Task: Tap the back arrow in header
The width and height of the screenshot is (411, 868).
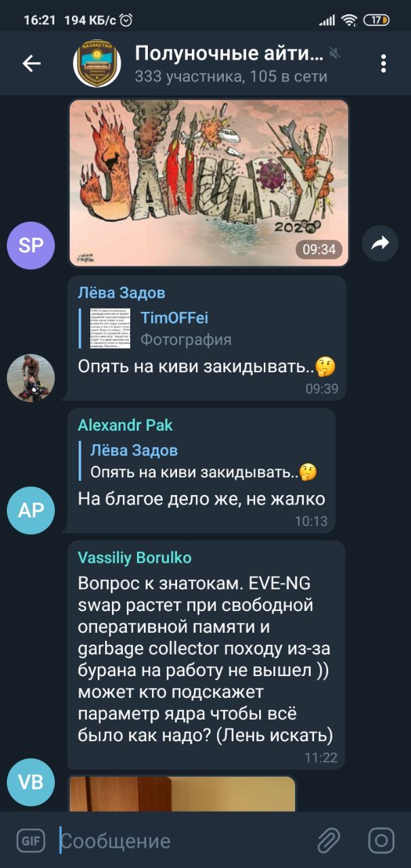Action: click(x=32, y=64)
